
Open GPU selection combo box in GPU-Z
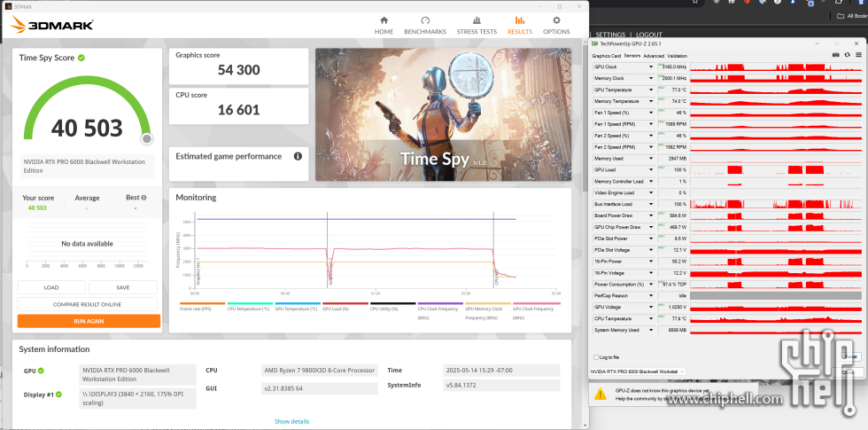pyautogui.click(x=638, y=371)
